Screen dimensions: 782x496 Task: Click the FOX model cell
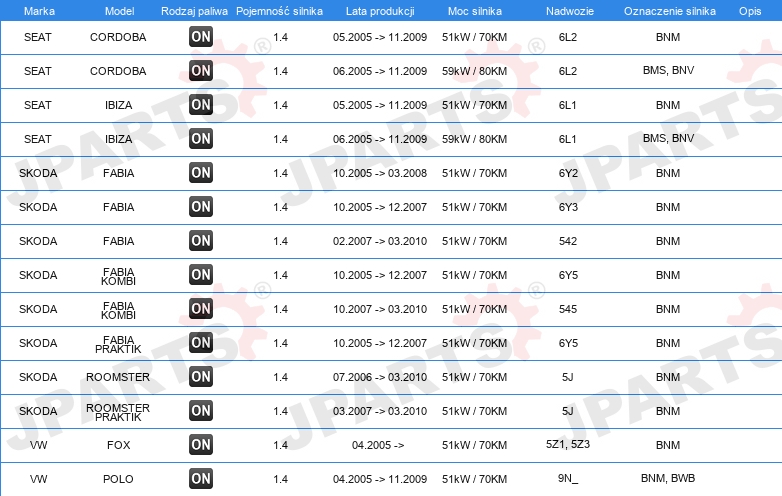(118, 445)
